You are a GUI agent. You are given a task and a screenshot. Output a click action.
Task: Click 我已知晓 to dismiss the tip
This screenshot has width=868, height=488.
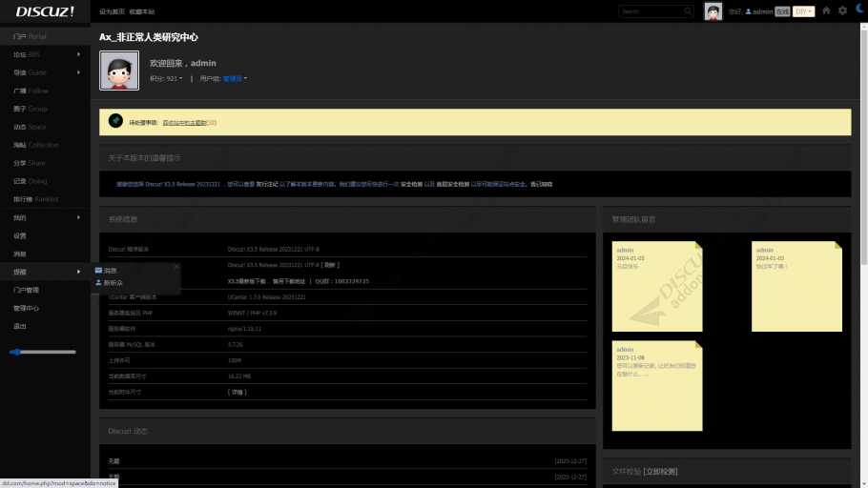point(542,184)
